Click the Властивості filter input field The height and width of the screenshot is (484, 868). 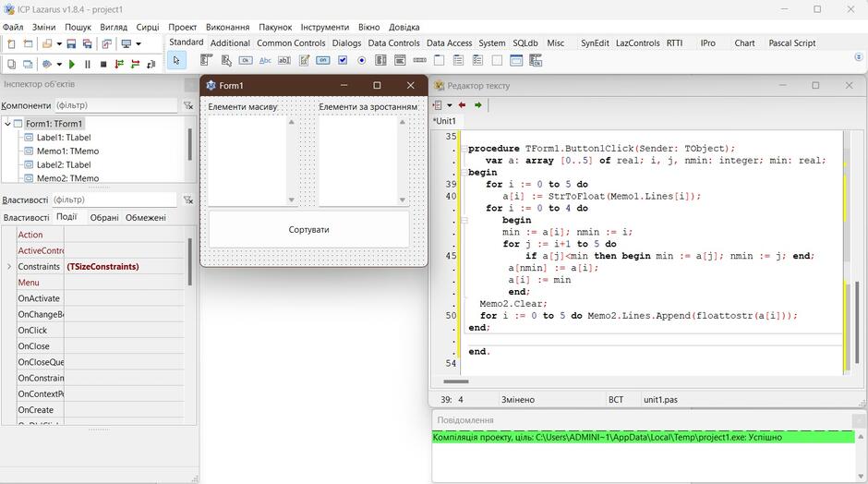[x=115, y=200]
